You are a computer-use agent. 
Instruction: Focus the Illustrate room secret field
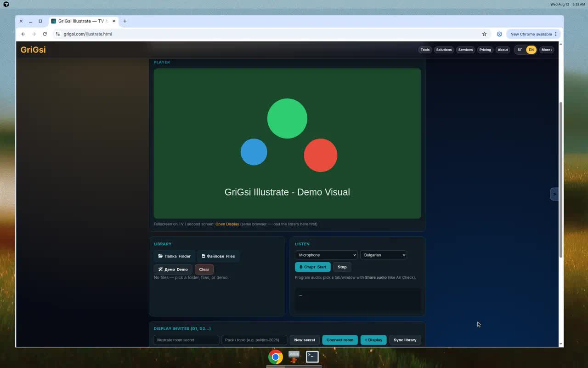click(x=187, y=340)
